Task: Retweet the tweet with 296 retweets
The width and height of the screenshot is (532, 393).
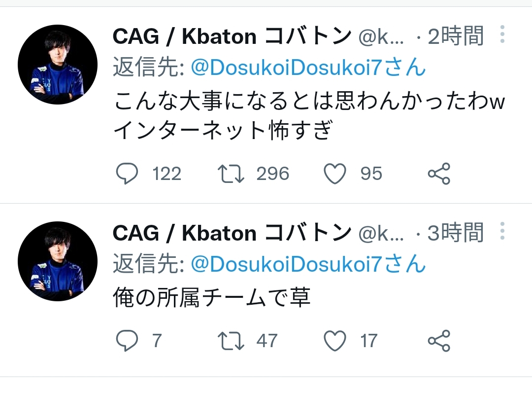Action: [x=231, y=174]
